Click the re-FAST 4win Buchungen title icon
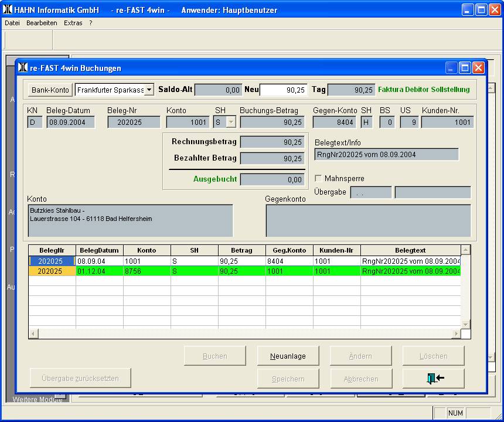This screenshot has width=504, height=422. click(x=23, y=68)
